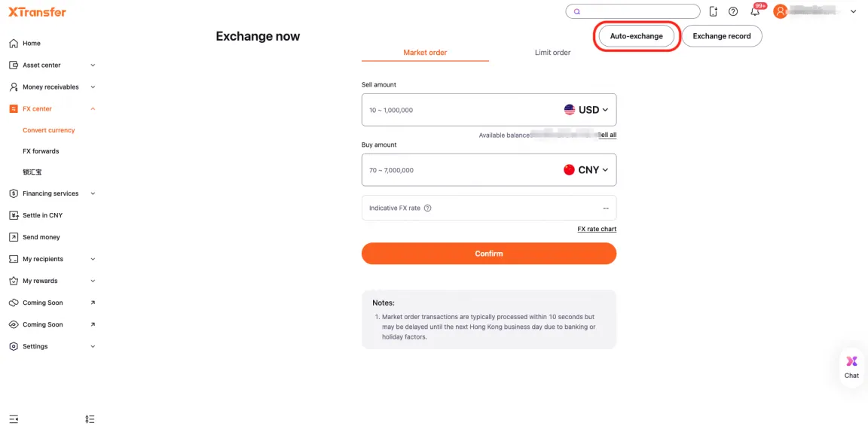Viewport: 868px width, 426px height.
Task: Expand the account dropdown arrow
Action: click(x=853, y=11)
